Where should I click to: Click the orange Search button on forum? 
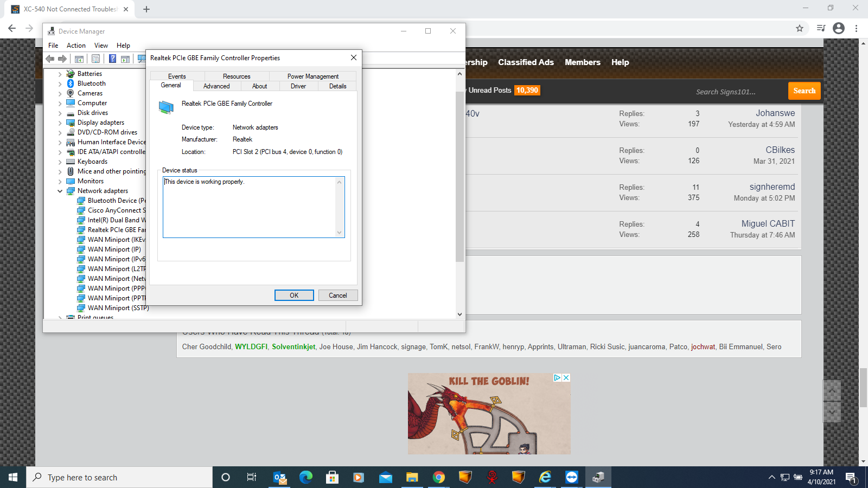coord(804,91)
